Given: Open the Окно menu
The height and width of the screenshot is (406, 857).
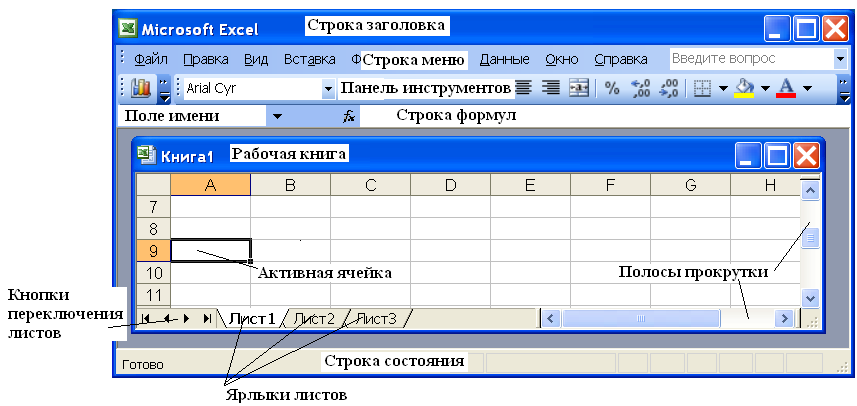Looking at the screenshot, I should coord(562,60).
